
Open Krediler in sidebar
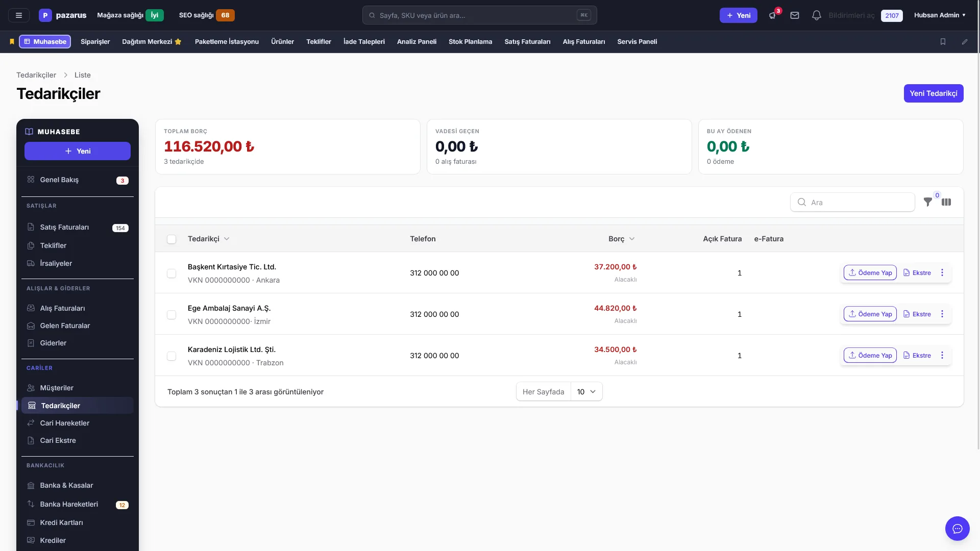78,540
